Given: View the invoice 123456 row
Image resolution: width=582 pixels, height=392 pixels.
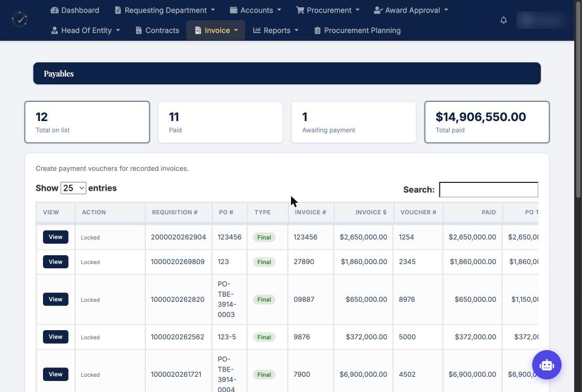Looking at the screenshot, I should point(56,237).
